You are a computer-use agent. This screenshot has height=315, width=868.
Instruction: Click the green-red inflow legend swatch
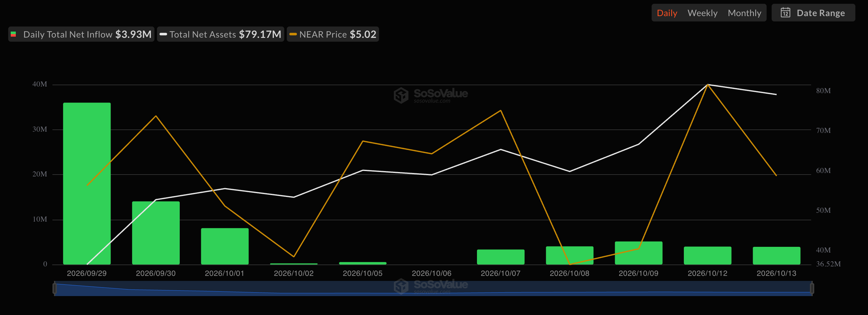14,34
